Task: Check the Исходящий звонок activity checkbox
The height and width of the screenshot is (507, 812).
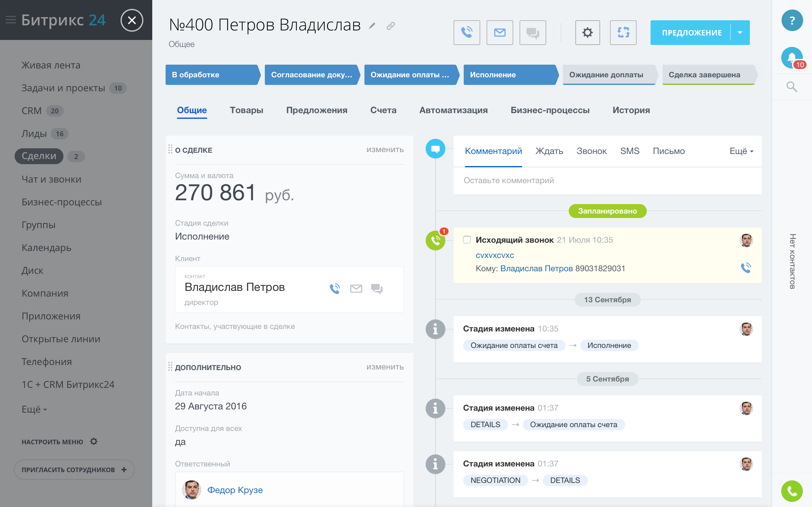Action: 467,240
